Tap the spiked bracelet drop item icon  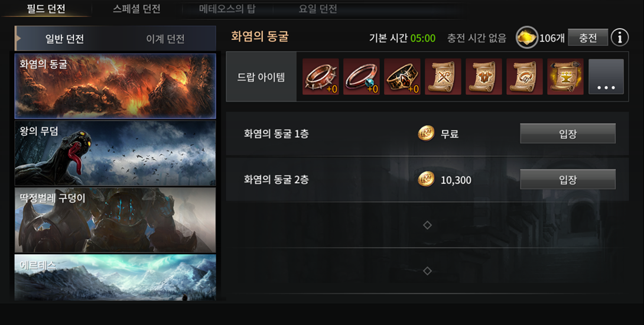[320, 76]
